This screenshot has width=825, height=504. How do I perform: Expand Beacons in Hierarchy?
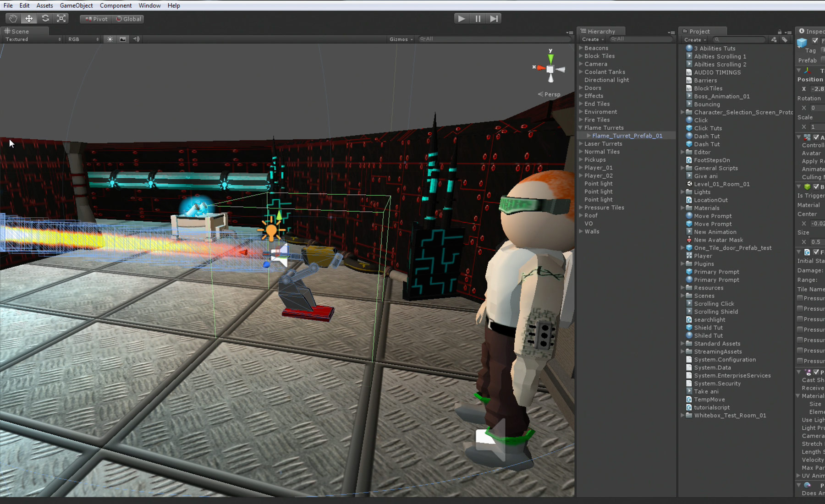click(581, 48)
